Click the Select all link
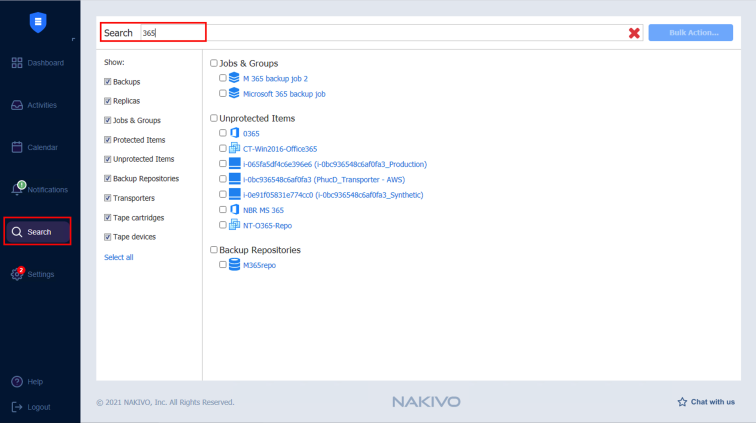 pos(118,257)
